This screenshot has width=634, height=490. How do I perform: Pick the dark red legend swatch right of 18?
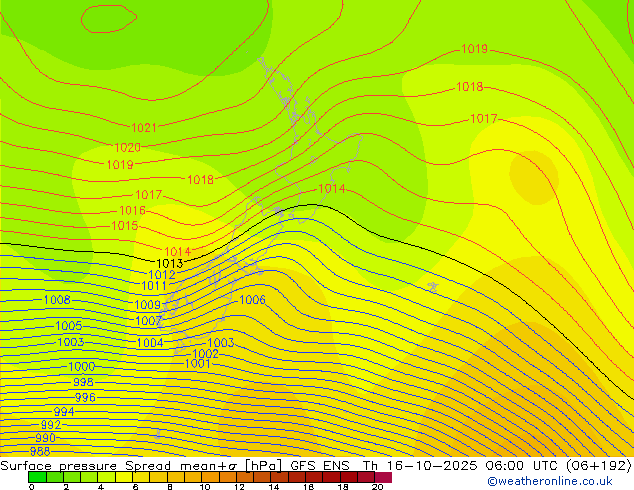(x=349, y=477)
